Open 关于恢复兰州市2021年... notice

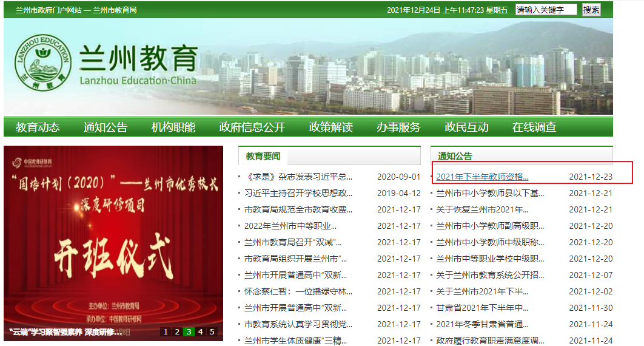pos(482,209)
